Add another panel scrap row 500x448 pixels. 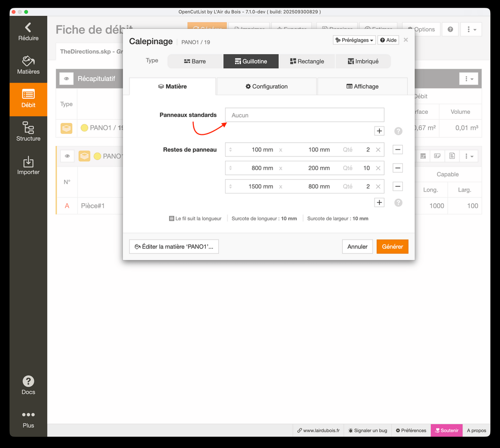point(379,202)
